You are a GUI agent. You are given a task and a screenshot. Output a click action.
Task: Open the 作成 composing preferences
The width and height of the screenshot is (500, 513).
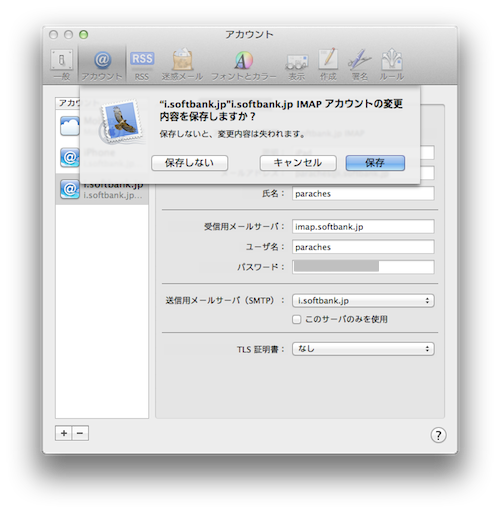328,65
